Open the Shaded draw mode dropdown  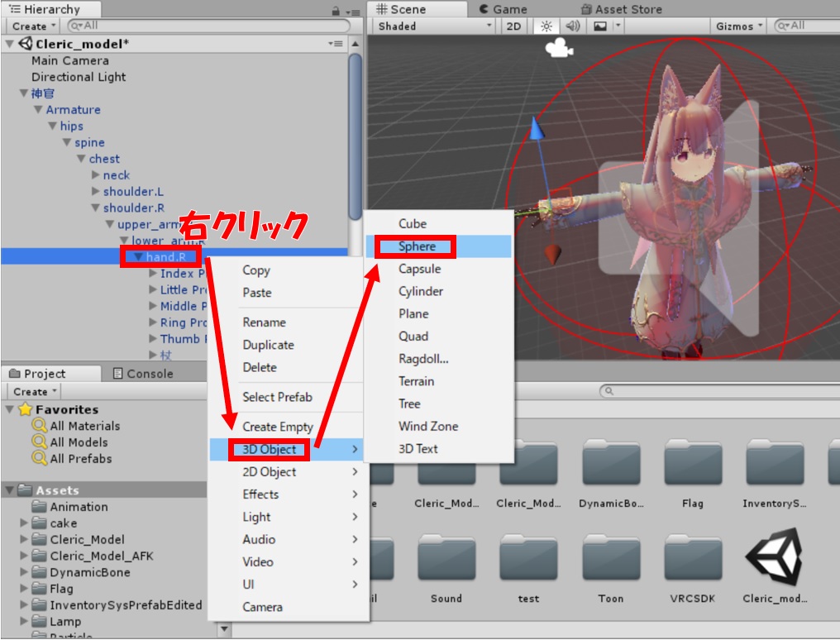[434, 26]
